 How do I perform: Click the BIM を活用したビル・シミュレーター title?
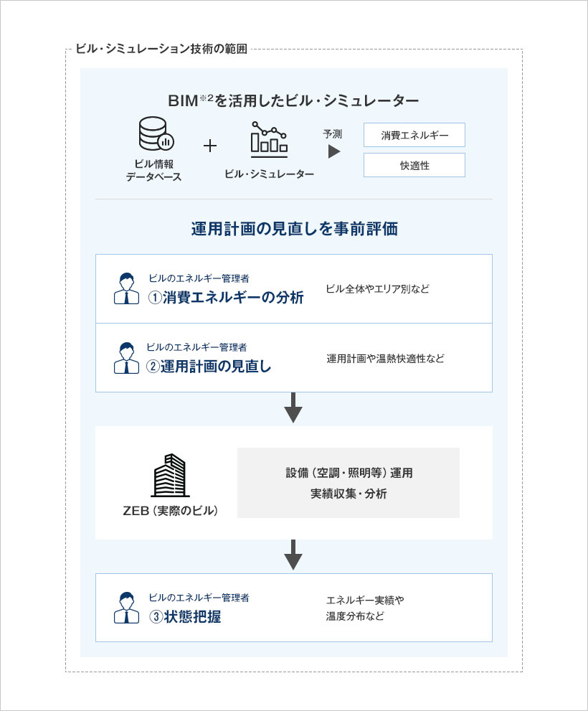293,100
